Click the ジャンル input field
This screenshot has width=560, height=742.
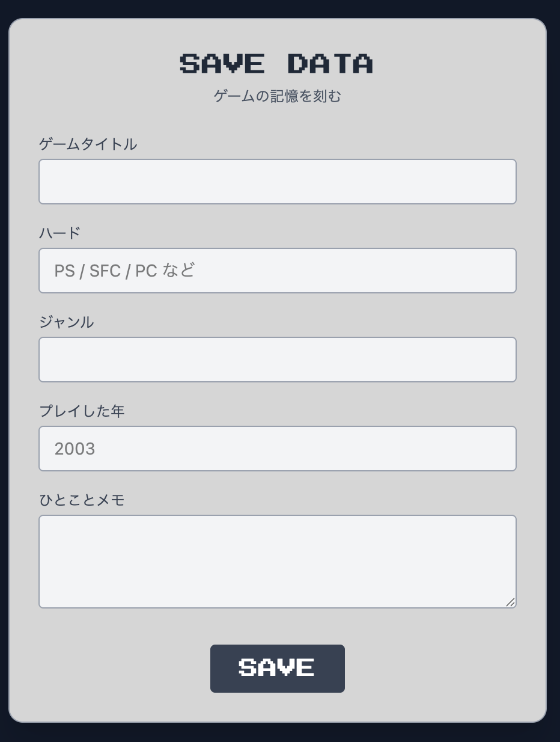pos(277,359)
